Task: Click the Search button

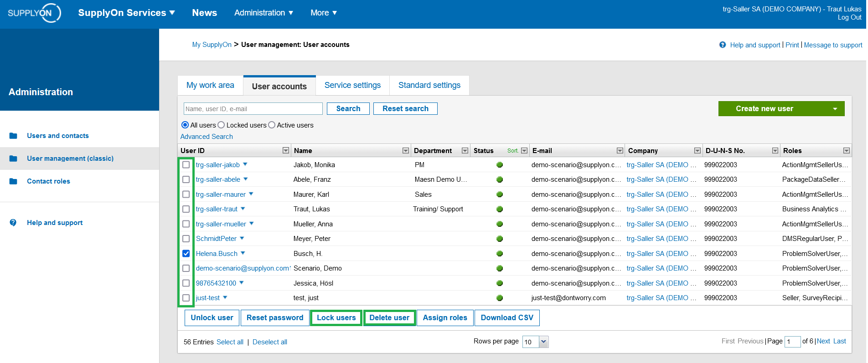Action: 348,108
